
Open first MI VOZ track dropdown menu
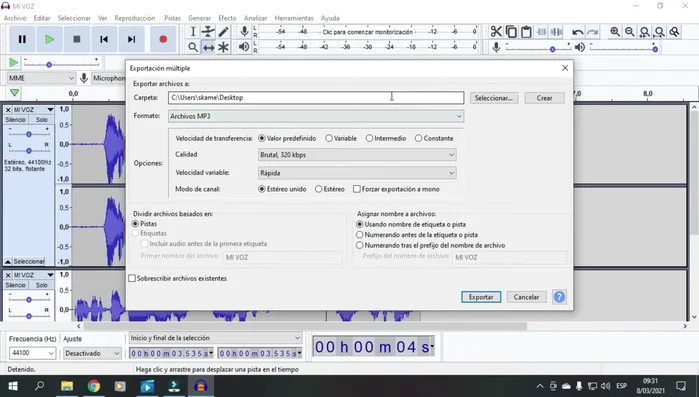(x=50, y=110)
